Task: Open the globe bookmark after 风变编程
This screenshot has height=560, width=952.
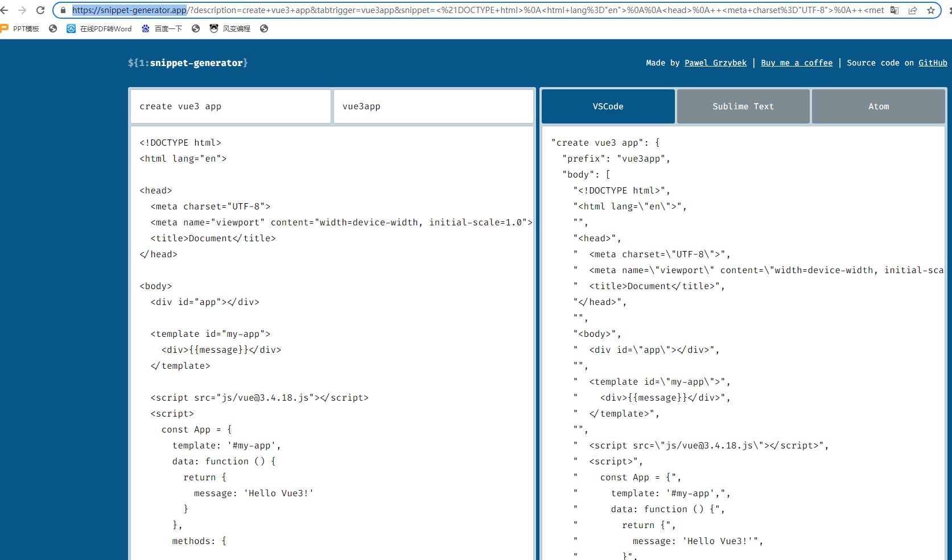Action: (264, 28)
